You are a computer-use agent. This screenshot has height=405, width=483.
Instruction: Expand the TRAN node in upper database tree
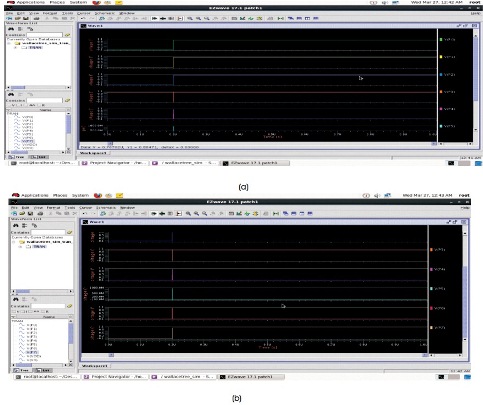pos(15,48)
